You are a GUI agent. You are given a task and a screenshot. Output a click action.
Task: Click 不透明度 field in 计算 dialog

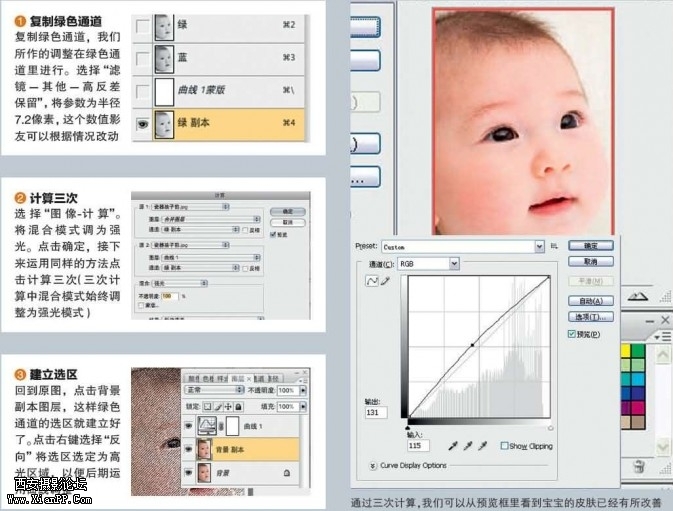click(x=170, y=296)
